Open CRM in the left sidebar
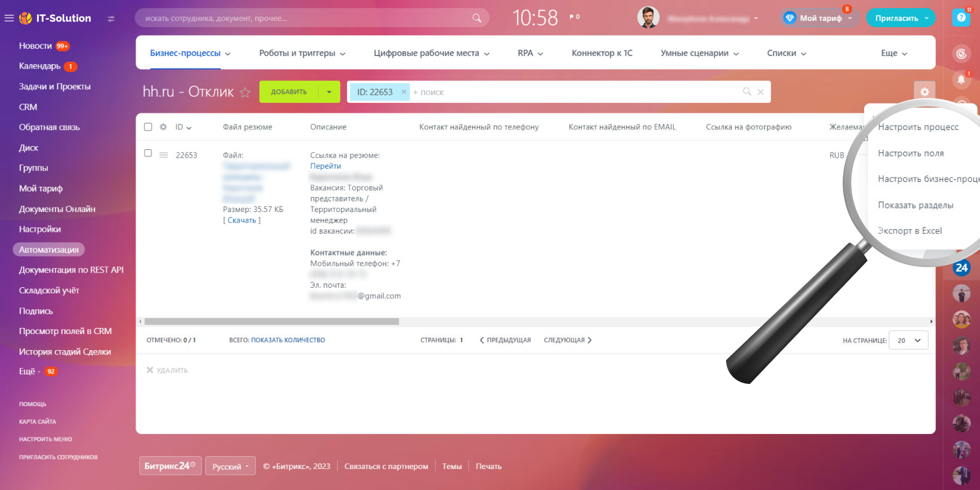This screenshot has width=980, height=490. [x=28, y=107]
